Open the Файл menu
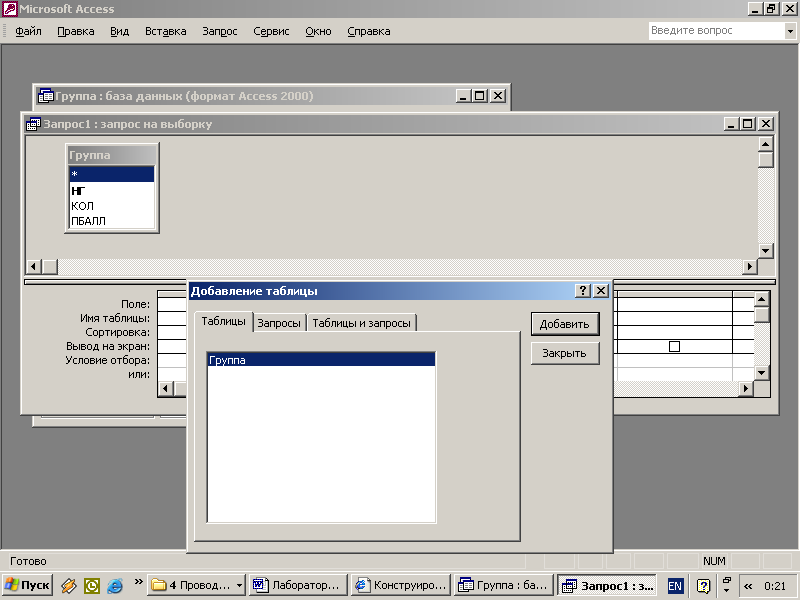 click(28, 31)
